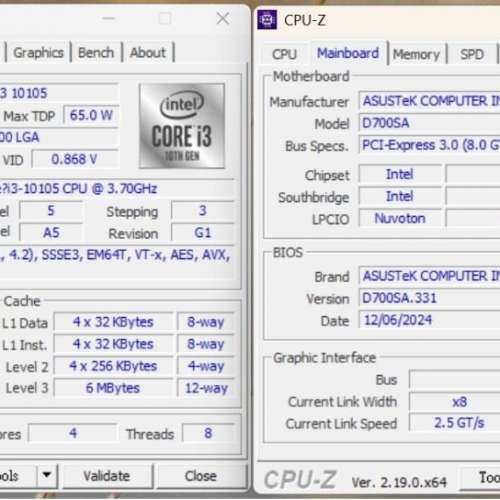Click the Chipset value Intel
Image resolution: width=500 pixels, height=500 pixels.
click(x=400, y=174)
